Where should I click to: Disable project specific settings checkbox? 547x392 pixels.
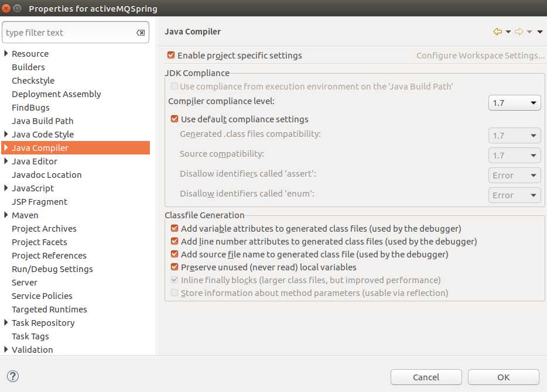[171, 56]
